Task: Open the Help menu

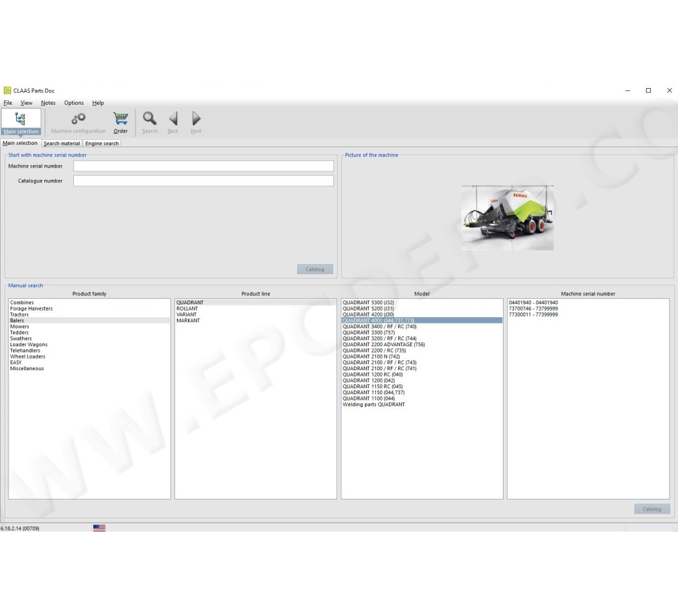Action: [x=98, y=103]
